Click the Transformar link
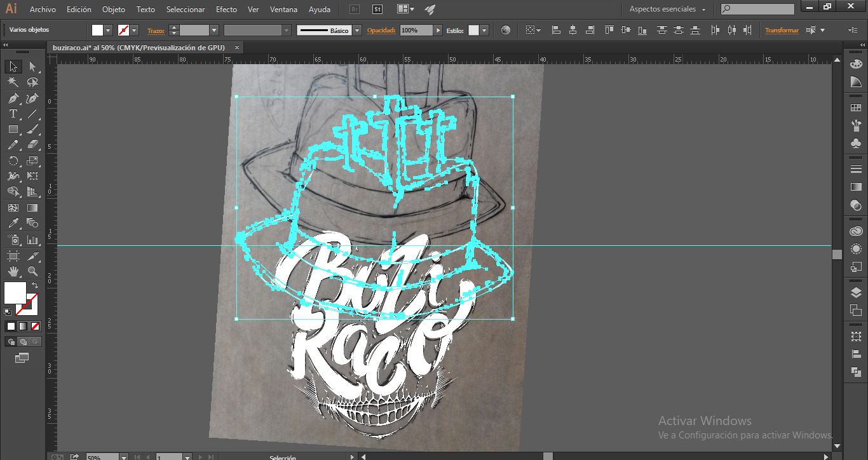Viewport: 868px width, 460px height. 782,30
